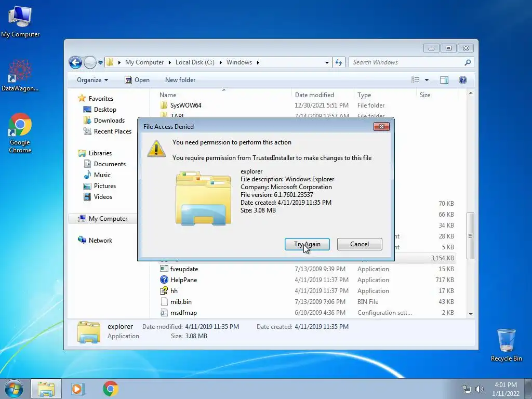This screenshot has height=399, width=532.
Task: Open Pictures library in navigation pane
Action: (x=105, y=185)
